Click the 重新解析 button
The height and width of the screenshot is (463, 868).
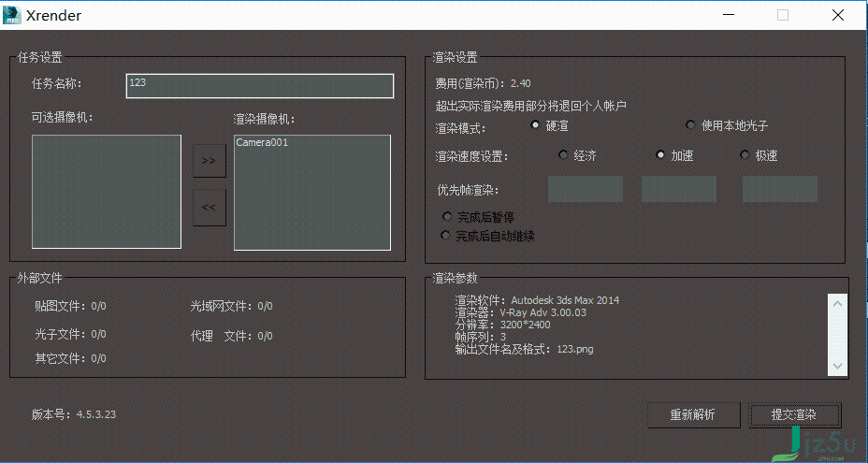tap(694, 414)
